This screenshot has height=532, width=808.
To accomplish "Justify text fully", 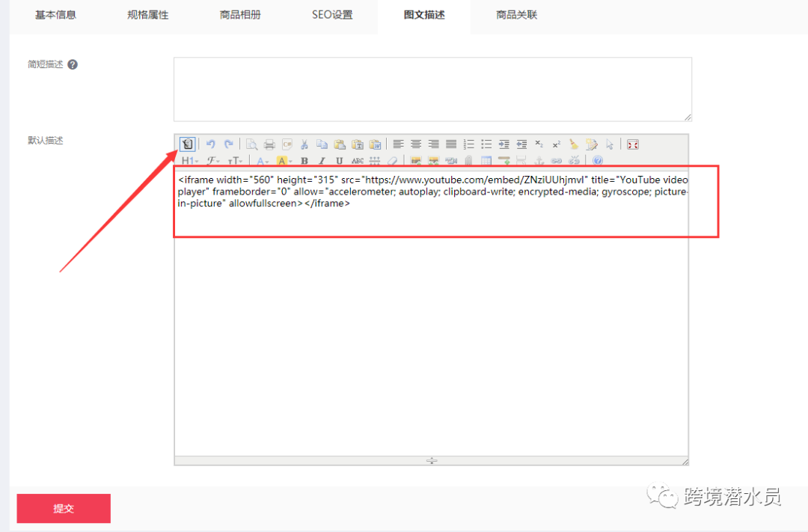I will pyautogui.click(x=451, y=144).
